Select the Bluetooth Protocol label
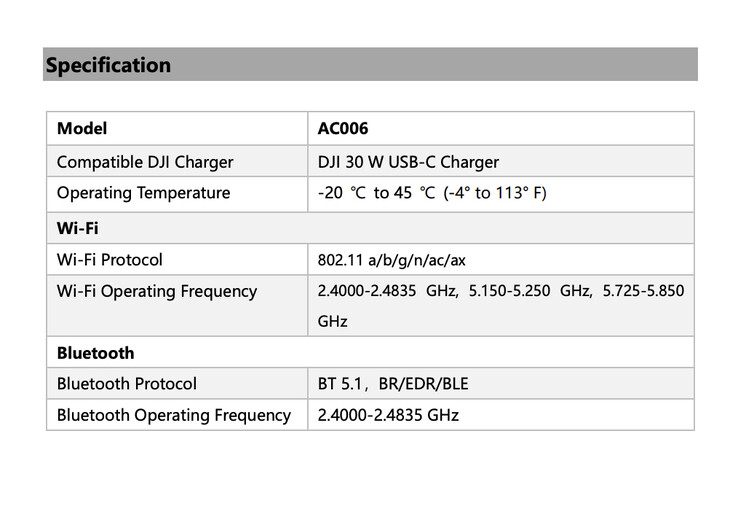 click(x=127, y=383)
